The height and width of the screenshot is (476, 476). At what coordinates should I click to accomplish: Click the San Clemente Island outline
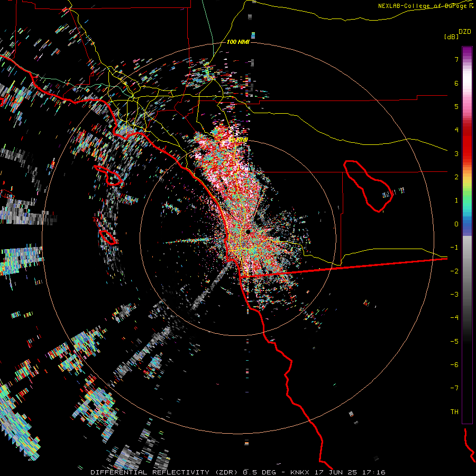coord(108,237)
